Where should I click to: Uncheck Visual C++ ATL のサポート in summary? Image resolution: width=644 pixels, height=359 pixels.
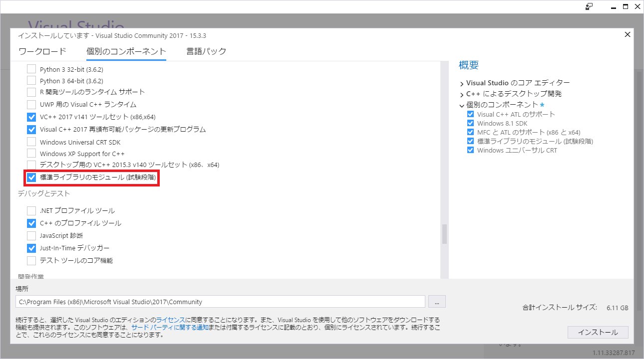pos(470,114)
